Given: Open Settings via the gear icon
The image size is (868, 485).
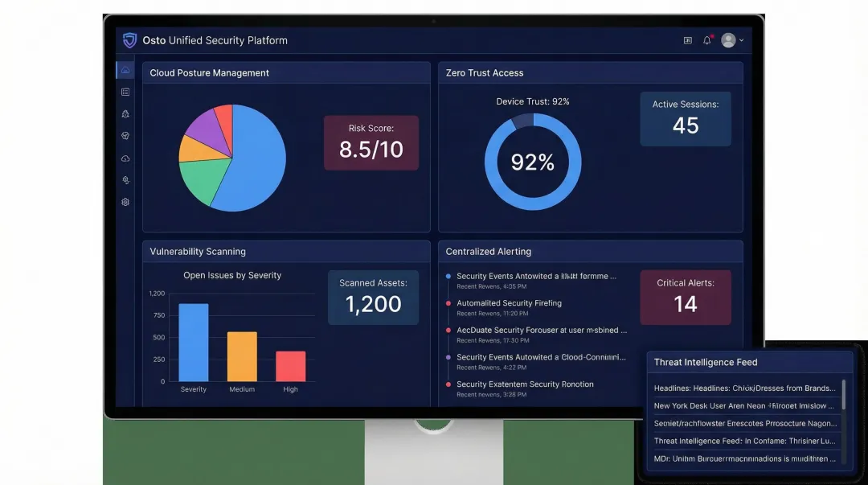Looking at the screenshot, I should pyautogui.click(x=125, y=202).
